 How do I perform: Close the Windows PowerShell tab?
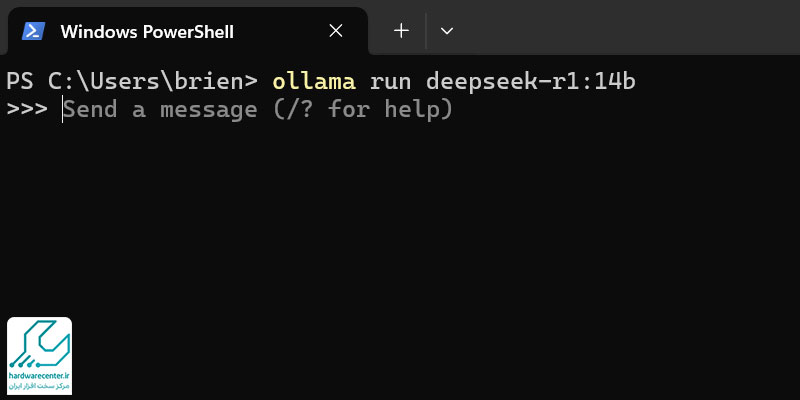coord(336,31)
